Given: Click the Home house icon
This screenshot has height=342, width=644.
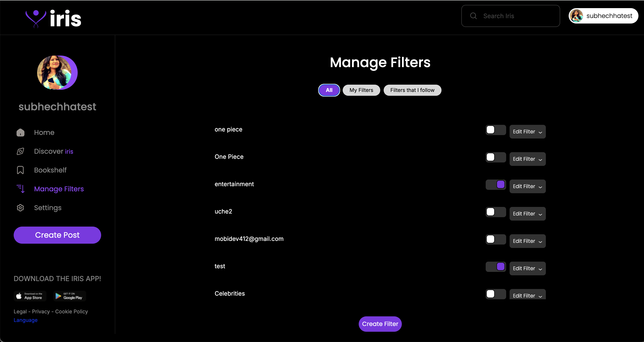Looking at the screenshot, I should tap(20, 133).
